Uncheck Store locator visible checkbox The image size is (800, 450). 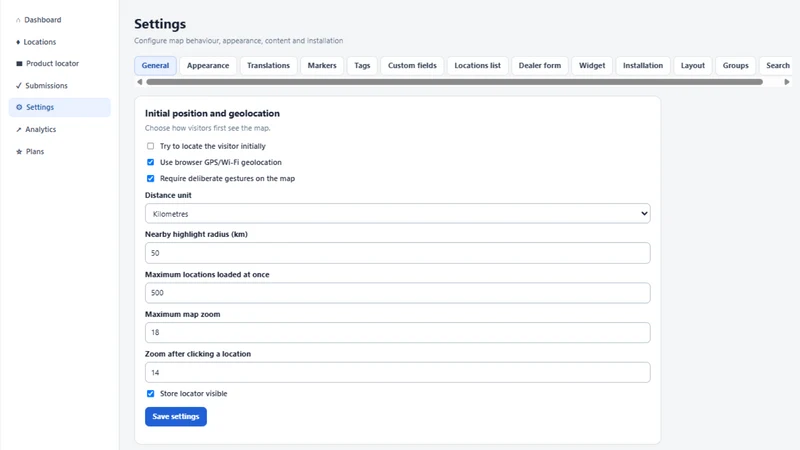[x=151, y=394]
